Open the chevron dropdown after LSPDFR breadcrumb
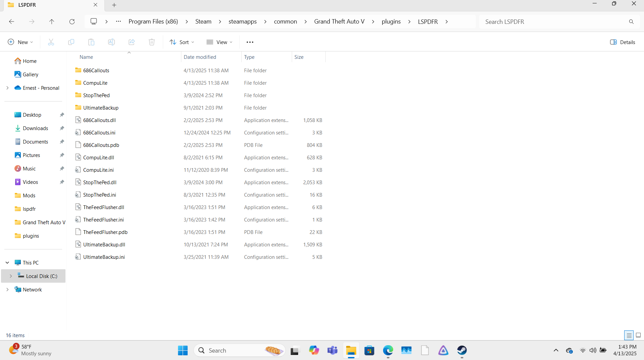 pyautogui.click(x=447, y=22)
